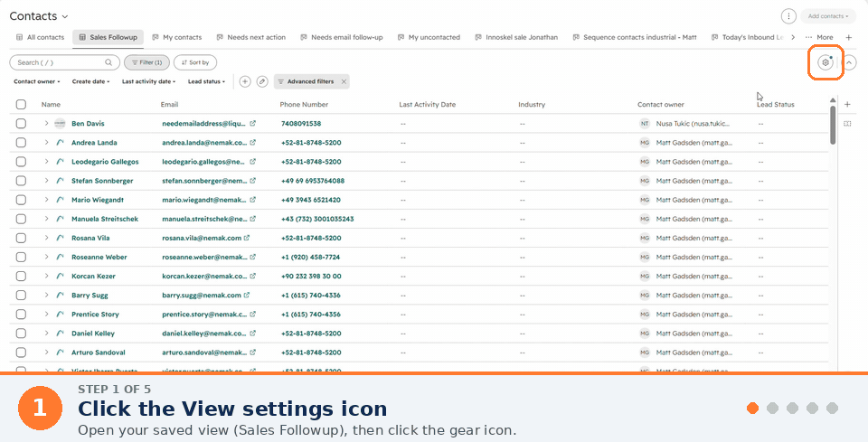Viewport: 868px width, 442px height.
Task: Open the Prentice Story contact link
Action: pyautogui.click(x=95, y=315)
